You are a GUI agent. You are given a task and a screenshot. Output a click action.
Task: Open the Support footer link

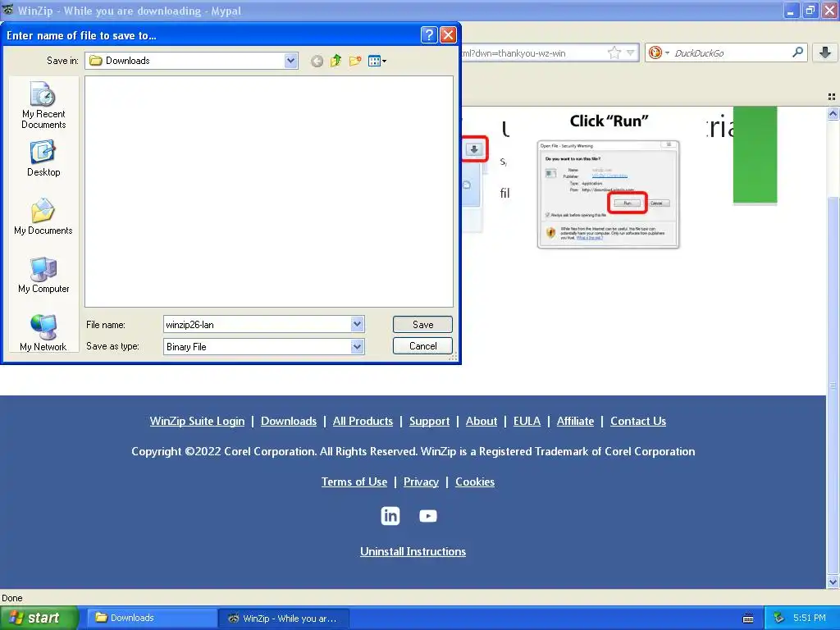click(429, 421)
